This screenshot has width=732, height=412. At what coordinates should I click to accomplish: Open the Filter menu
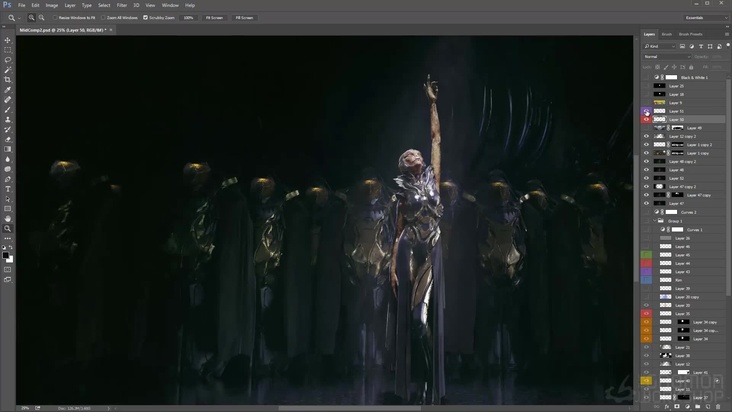point(122,5)
